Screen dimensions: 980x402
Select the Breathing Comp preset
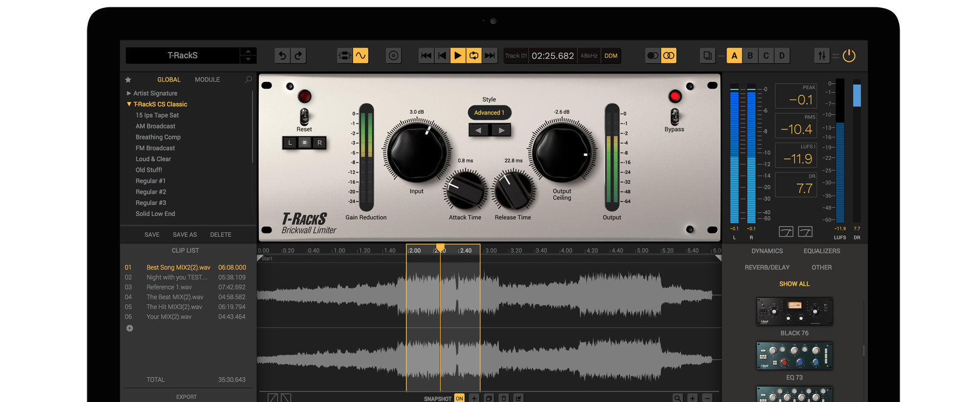(158, 137)
